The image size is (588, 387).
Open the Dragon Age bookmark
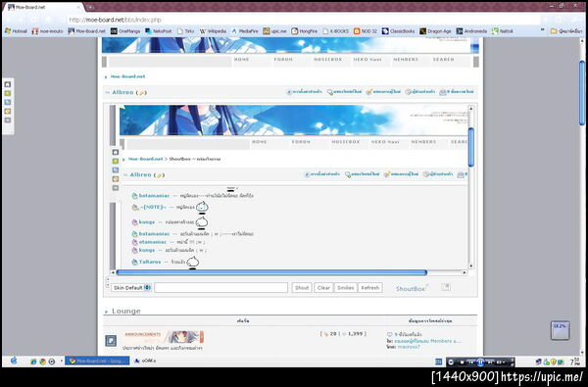(435, 31)
